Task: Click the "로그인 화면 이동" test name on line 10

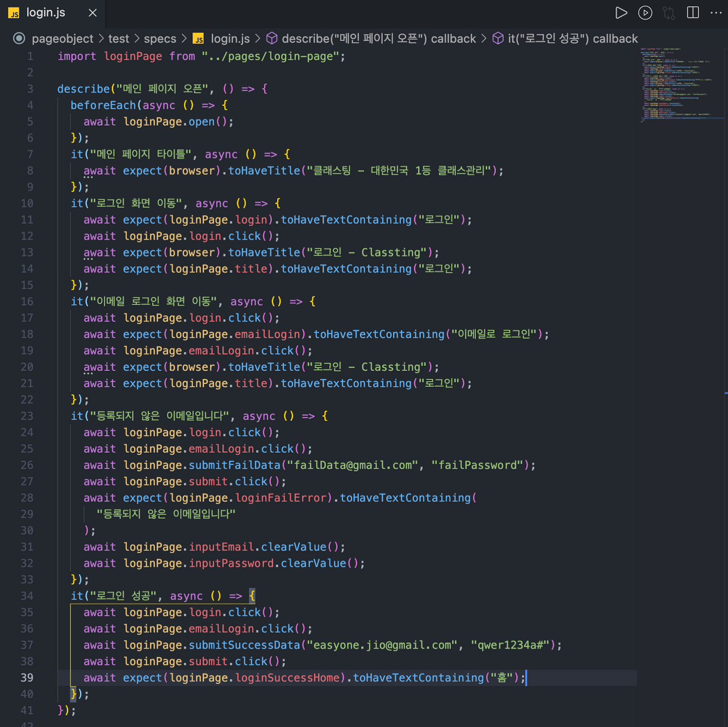Action: [x=136, y=203]
